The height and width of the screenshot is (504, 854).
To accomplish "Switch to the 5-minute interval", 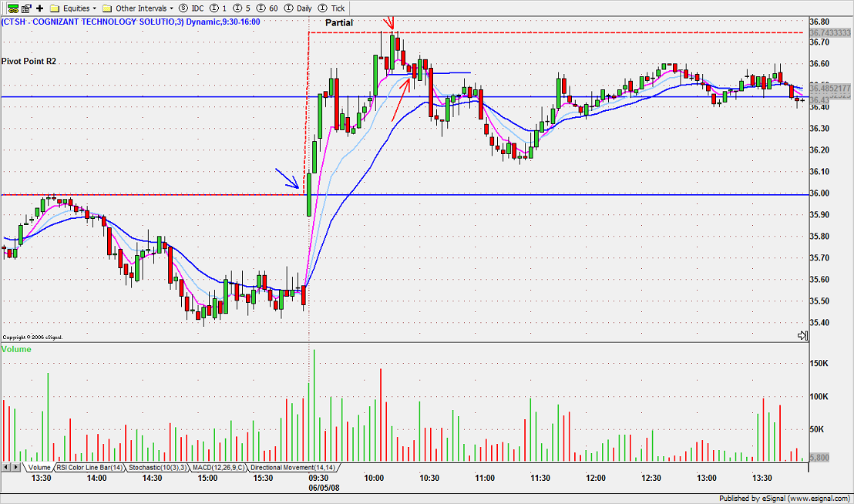I will (242, 8).
